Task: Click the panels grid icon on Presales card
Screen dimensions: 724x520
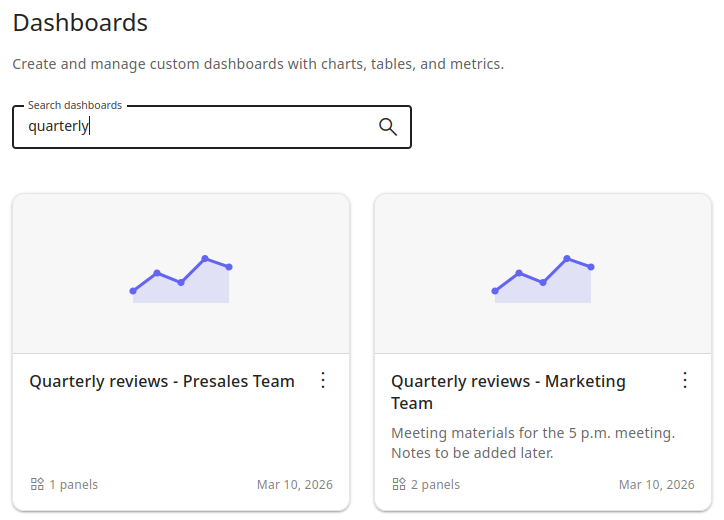Action: 37,484
